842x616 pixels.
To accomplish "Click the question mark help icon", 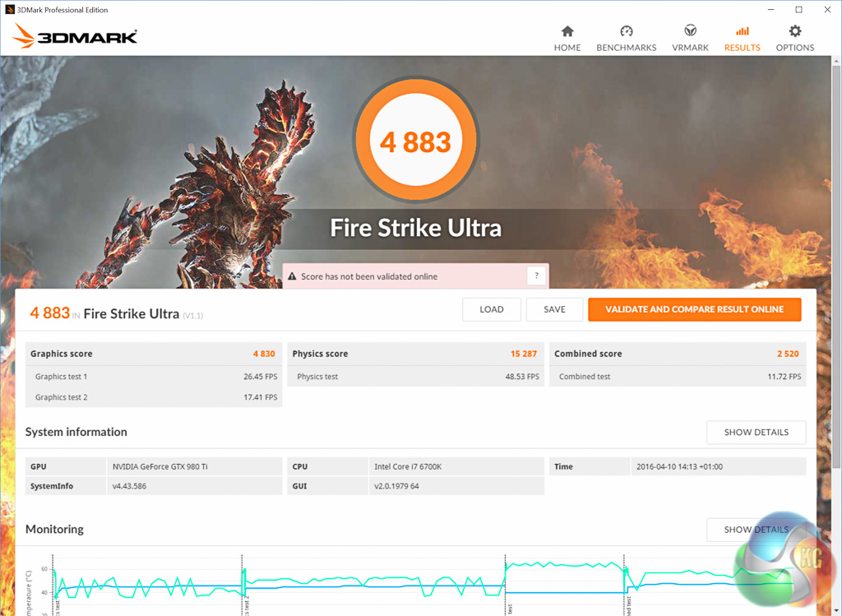I will pyautogui.click(x=536, y=276).
